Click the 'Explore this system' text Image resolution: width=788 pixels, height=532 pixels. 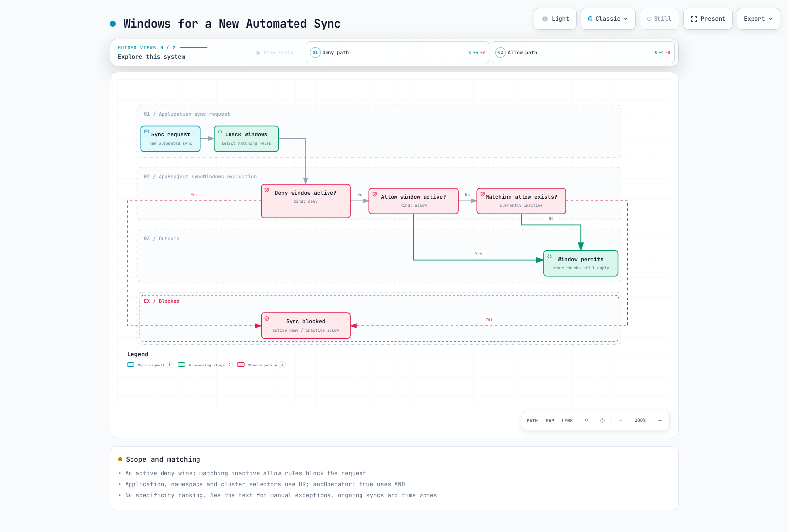[x=151, y=57]
